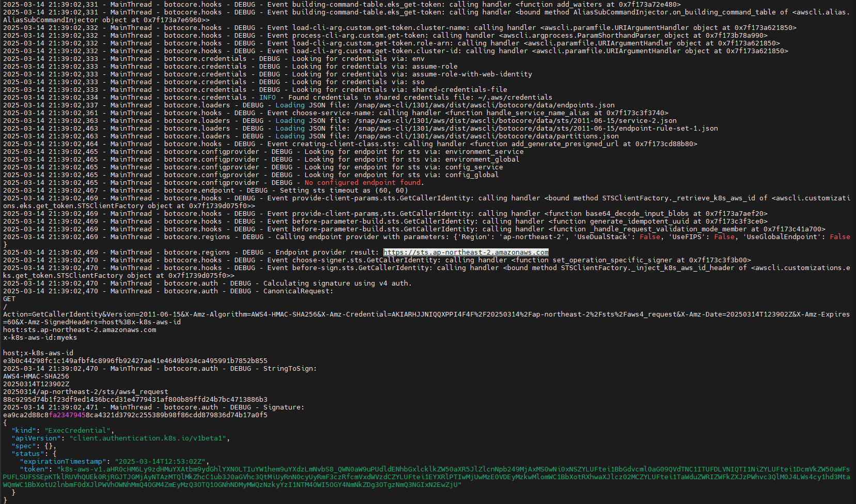The image size is (856, 504).
Task: Click the 'sso' credential source
Action: [418, 82]
